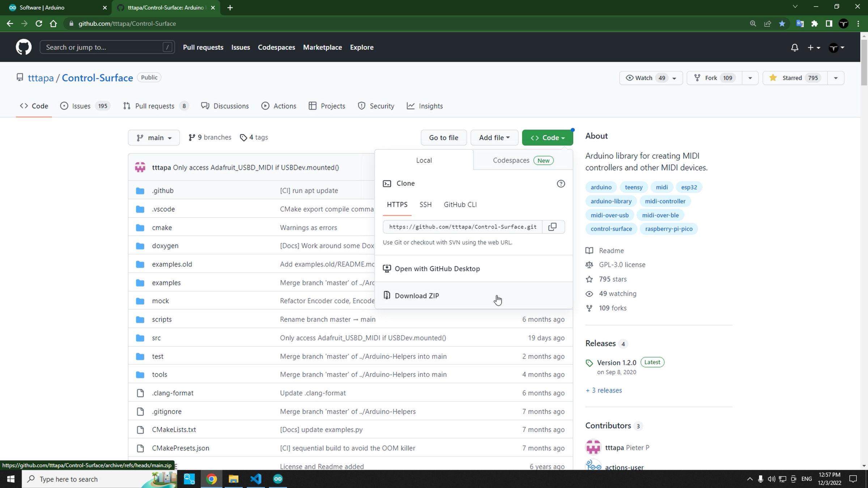Expand the Fork options dropdown arrow
Screen dimensions: 868x488
[750, 78]
